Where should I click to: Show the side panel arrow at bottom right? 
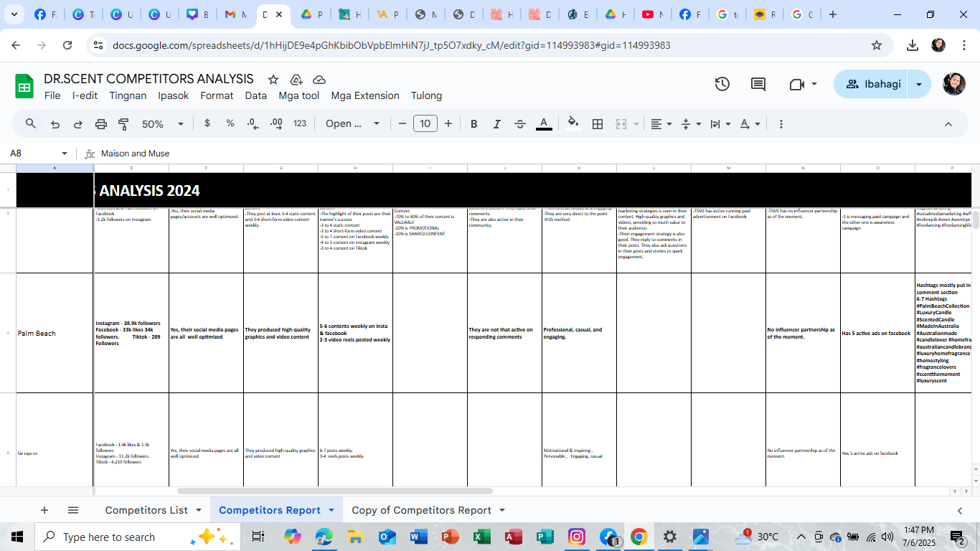pyautogui.click(x=960, y=510)
